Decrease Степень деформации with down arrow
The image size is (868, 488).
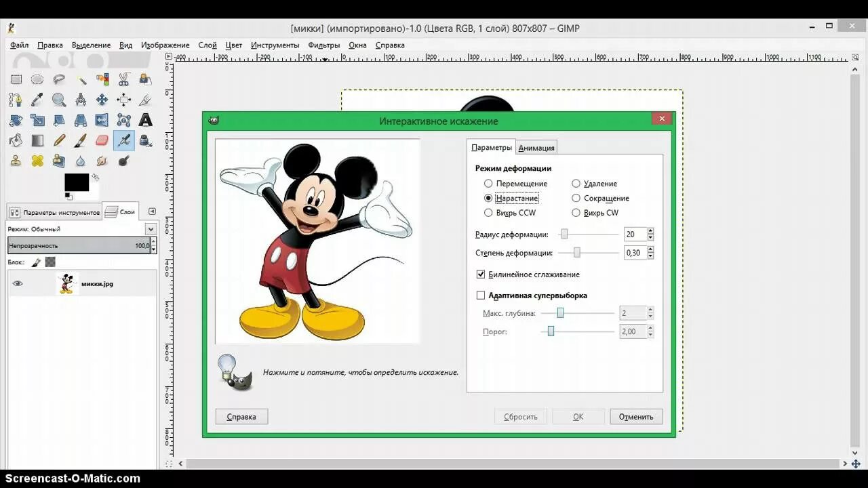pyautogui.click(x=650, y=256)
